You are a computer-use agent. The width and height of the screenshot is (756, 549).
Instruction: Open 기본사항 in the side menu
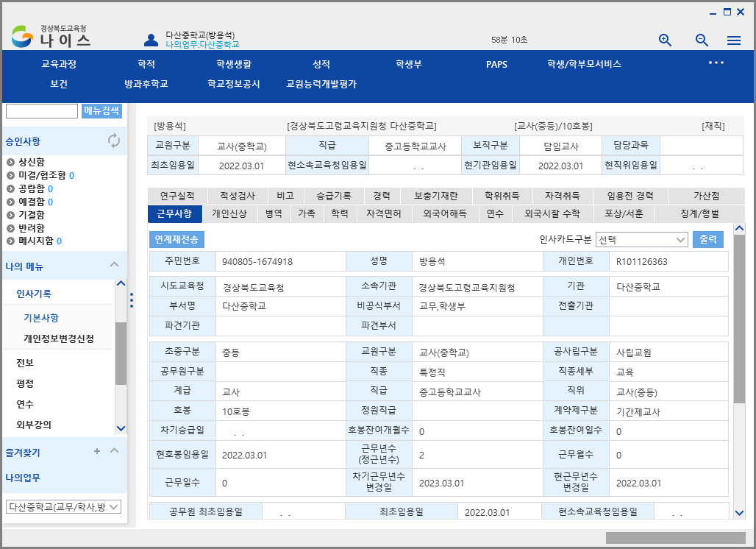(41, 318)
